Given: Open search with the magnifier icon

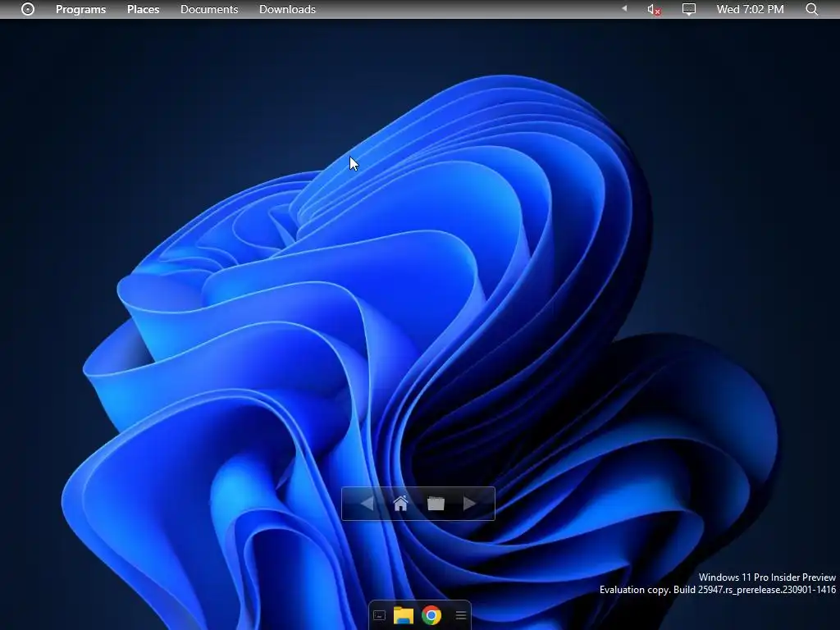Looking at the screenshot, I should (811, 9).
